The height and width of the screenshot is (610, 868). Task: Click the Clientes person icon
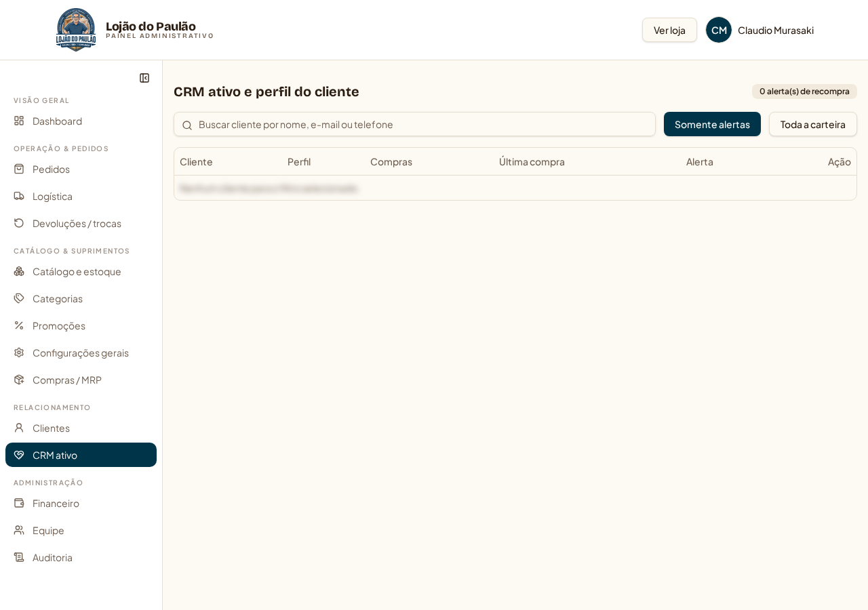(19, 428)
